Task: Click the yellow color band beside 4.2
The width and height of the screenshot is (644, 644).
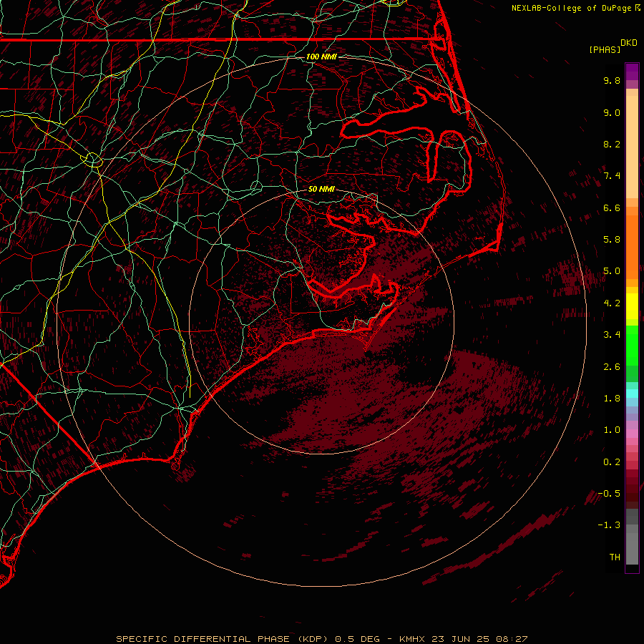Action: click(632, 306)
